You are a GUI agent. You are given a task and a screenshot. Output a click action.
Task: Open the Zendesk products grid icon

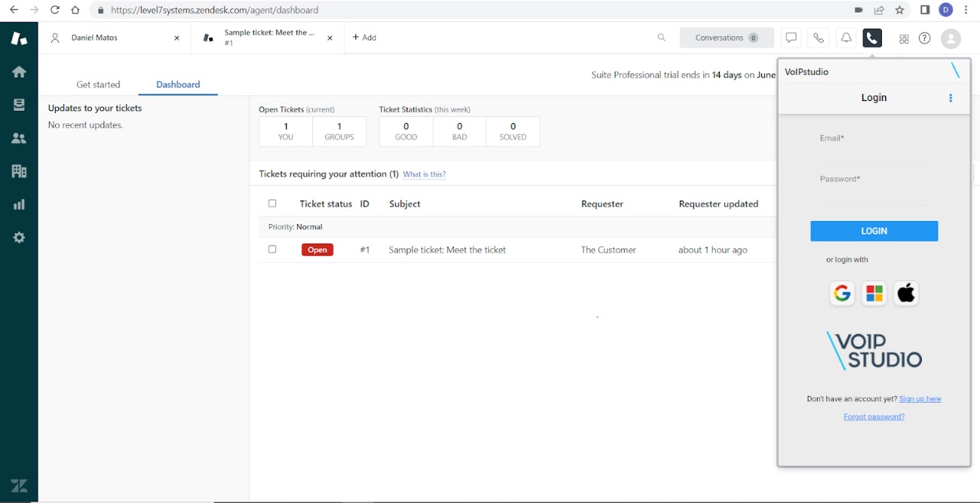[x=904, y=38]
